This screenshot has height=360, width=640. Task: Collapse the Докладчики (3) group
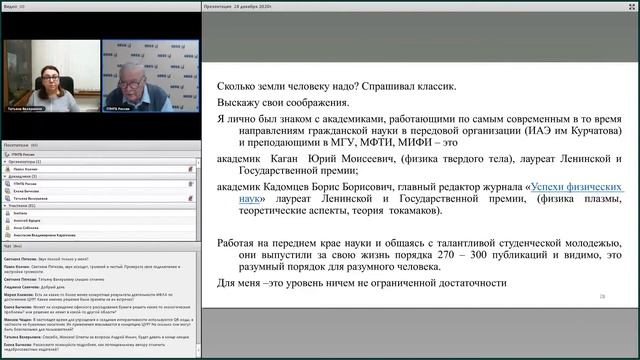5,176
